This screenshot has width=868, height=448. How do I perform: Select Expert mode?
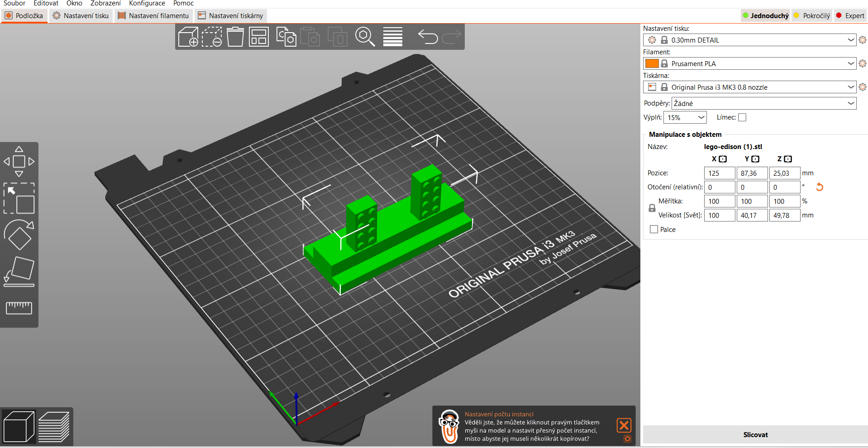coord(850,15)
